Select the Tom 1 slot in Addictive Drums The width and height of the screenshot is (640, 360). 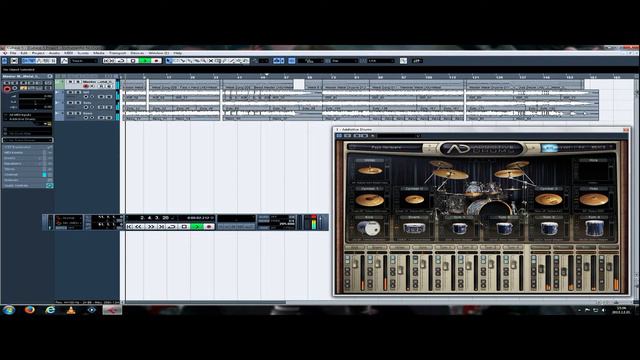coord(459,228)
